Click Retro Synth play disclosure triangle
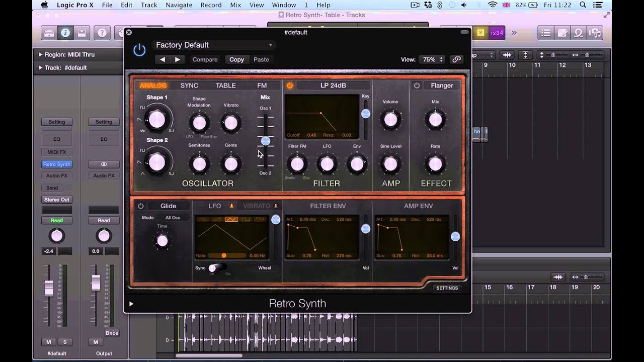The width and height of the screenshot is (644, 362). coord(131,304)
